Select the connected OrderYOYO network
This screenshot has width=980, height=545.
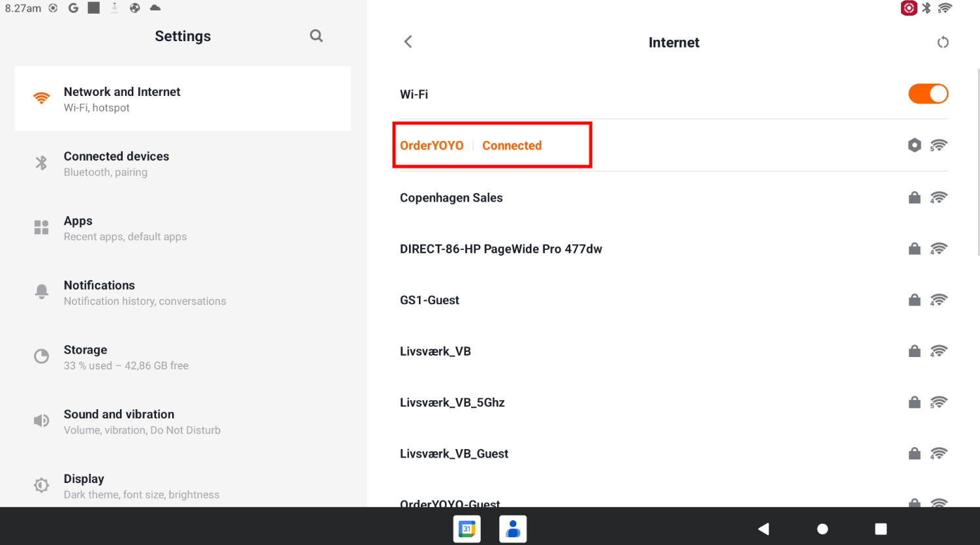(x=673, y=146)
